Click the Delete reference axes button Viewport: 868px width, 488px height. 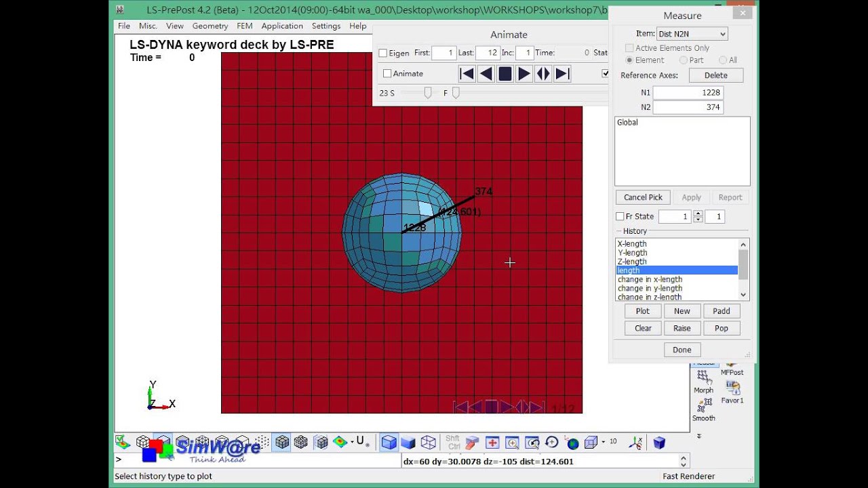pos(715,75)
